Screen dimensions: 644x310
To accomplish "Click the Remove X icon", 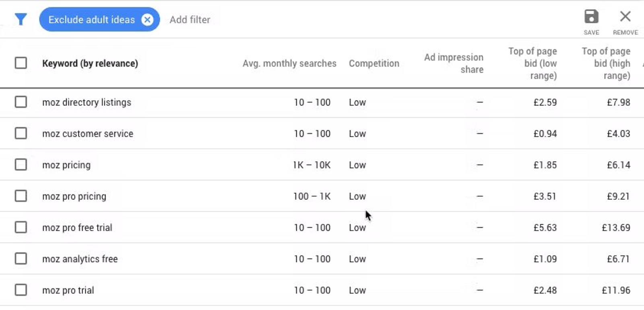I will [x=625, y=17].
